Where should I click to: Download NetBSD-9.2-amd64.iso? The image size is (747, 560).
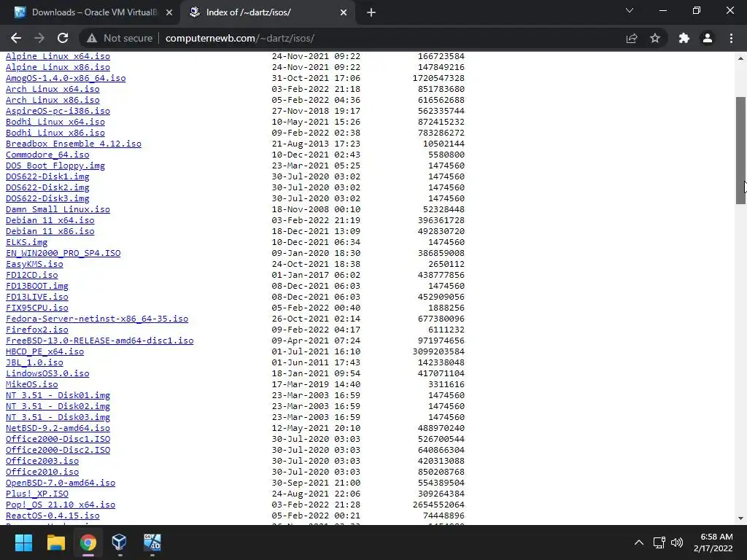click(58, 429)
